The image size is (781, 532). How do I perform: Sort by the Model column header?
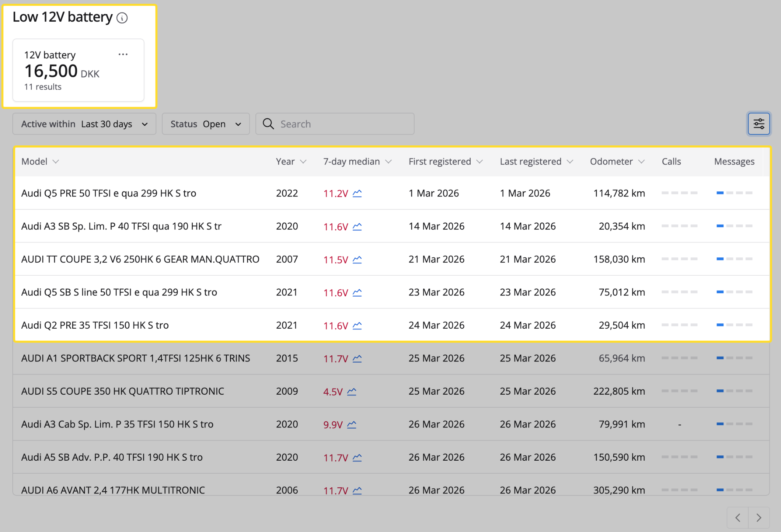click(x=40, y=161)
